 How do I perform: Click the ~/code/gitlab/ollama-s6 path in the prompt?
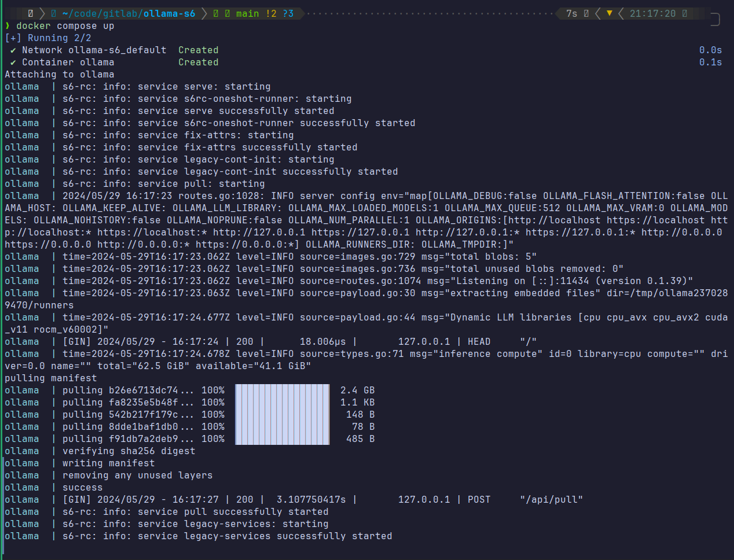(x=129, y=13)
